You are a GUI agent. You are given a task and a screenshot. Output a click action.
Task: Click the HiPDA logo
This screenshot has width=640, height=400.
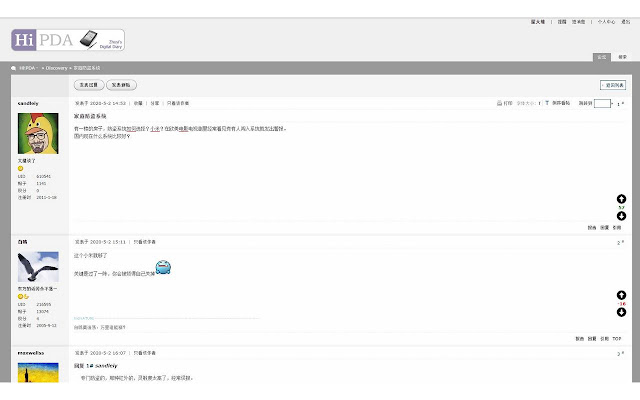tap(68, 40)
